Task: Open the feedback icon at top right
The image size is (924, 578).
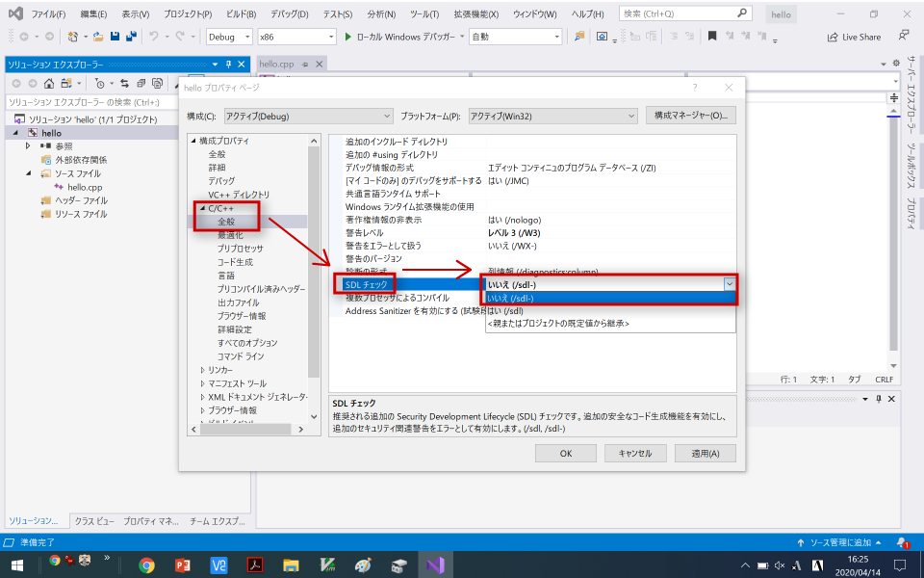Action: pos(904,36)
